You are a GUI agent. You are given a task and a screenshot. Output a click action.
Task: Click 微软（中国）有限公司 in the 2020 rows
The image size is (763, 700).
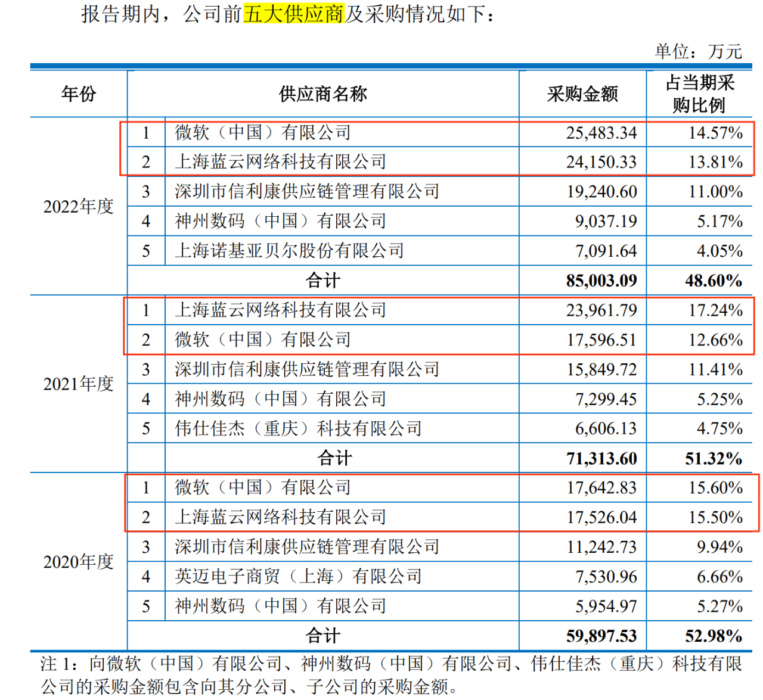click(263, 487)
